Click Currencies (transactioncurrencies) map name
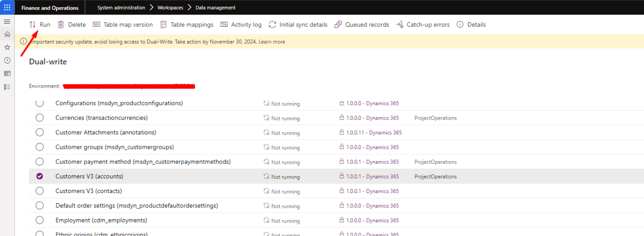Screen dimensions: 644x236 101,118
